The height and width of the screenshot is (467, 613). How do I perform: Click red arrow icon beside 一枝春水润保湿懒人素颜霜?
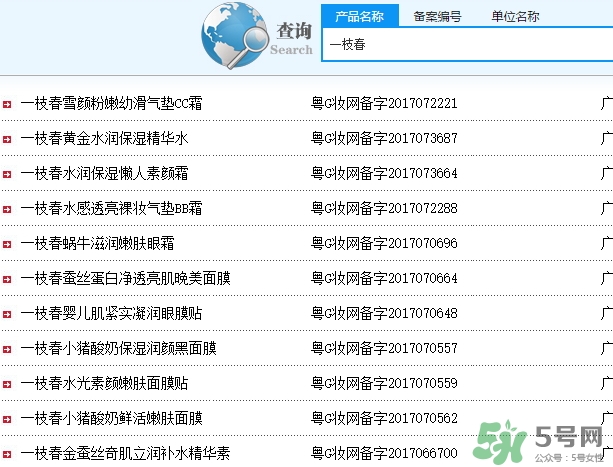click(7, 174)
